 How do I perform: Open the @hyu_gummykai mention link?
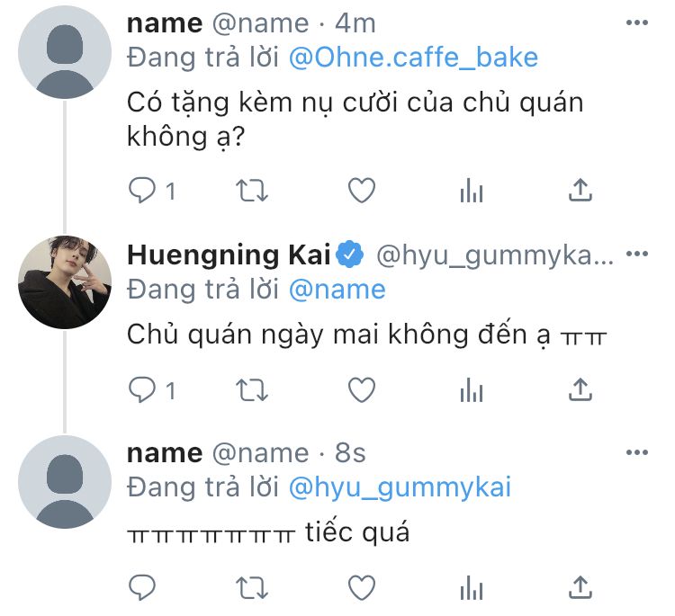(400, 487)
